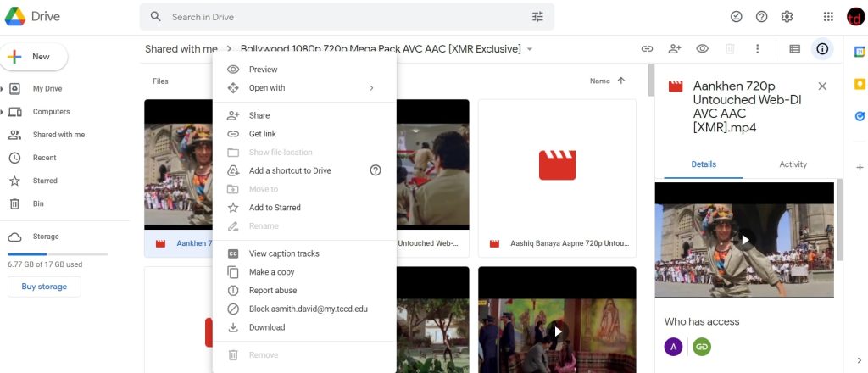Open Google Tasks side panel icon

point(860,117)
